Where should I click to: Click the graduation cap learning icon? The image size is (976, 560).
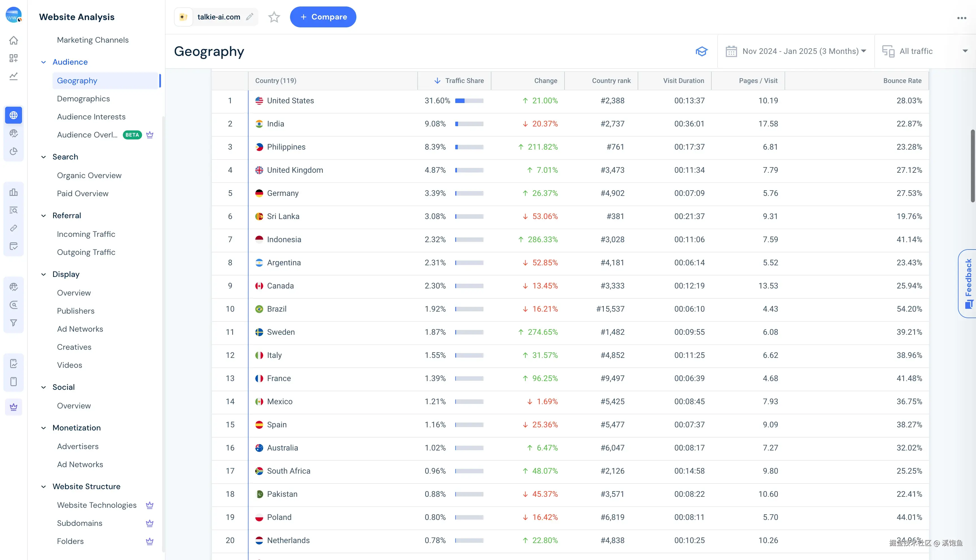point(701,51)
